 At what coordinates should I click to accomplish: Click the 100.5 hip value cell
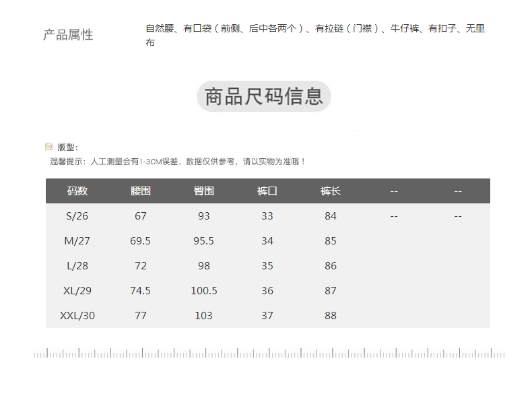204,291
